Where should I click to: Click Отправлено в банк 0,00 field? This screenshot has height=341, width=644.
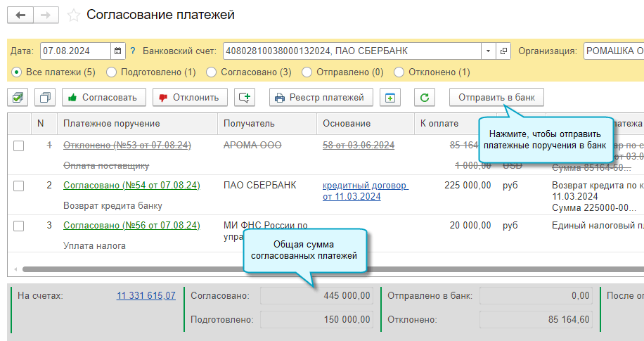coord(536,296)
